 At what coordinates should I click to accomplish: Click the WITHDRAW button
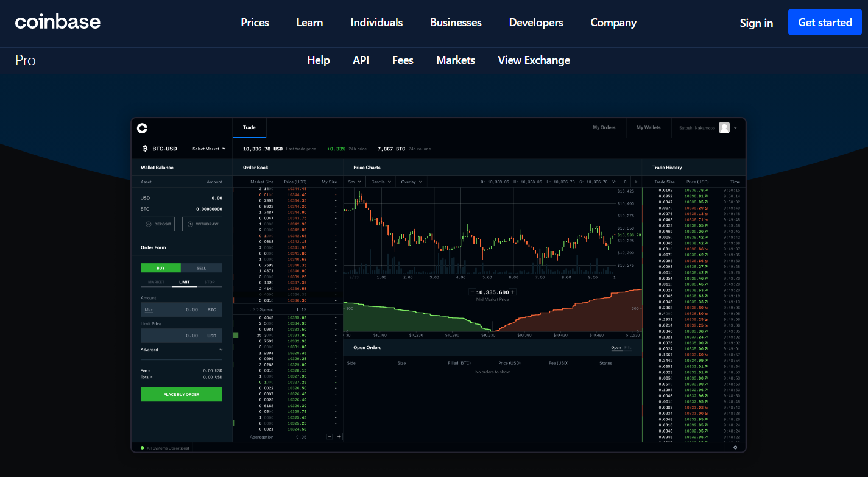[202, 224]
